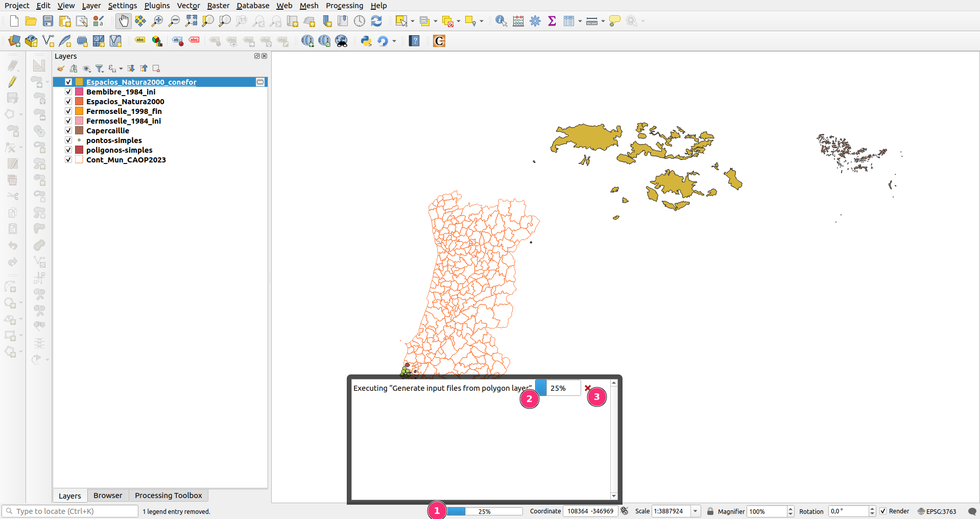Open the Scale dropdown arrow

695,511
